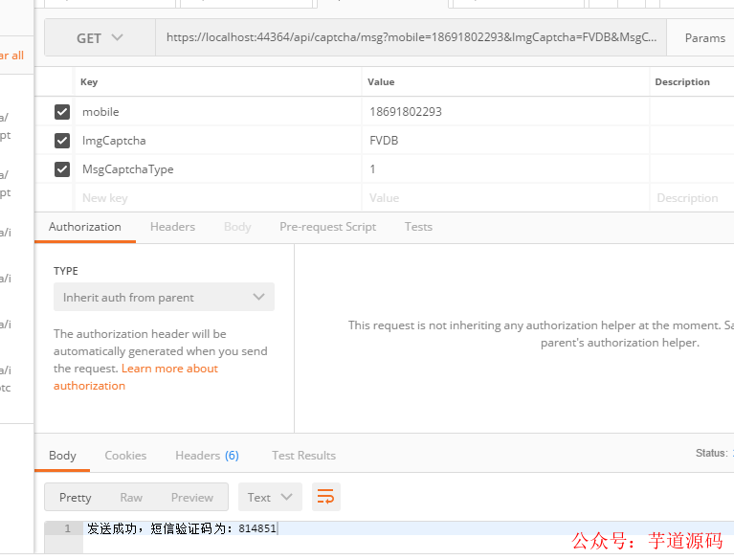Open Learn more about authorization link

[x=136, y=377]
